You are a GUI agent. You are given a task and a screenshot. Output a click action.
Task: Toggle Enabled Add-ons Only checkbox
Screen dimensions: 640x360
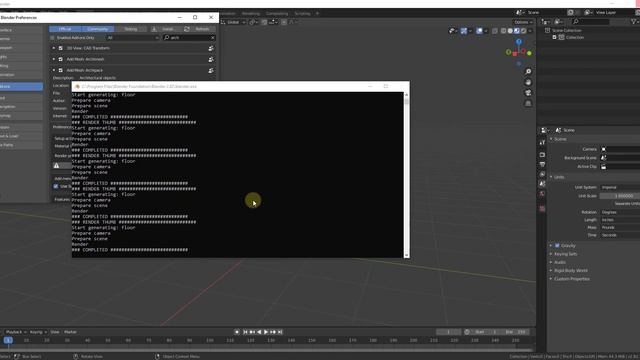52,38
